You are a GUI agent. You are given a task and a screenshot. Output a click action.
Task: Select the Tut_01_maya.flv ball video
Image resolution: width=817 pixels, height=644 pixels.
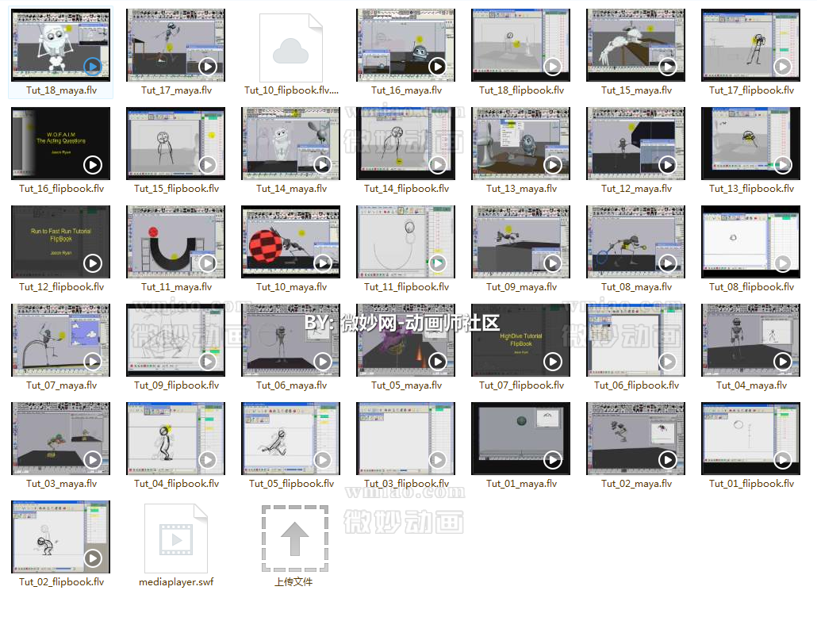pos(521,439)
